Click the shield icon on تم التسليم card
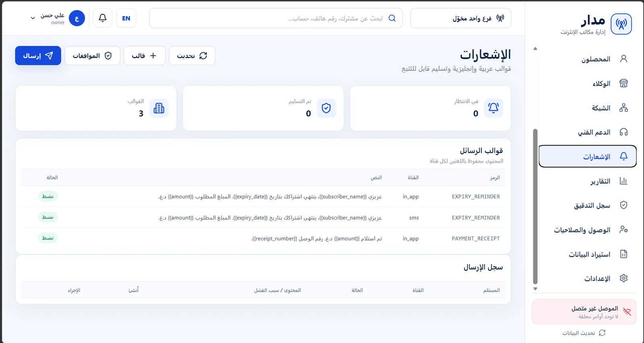Image resolution: width=644 pixels, height=343 pixels. click(326, 108)
